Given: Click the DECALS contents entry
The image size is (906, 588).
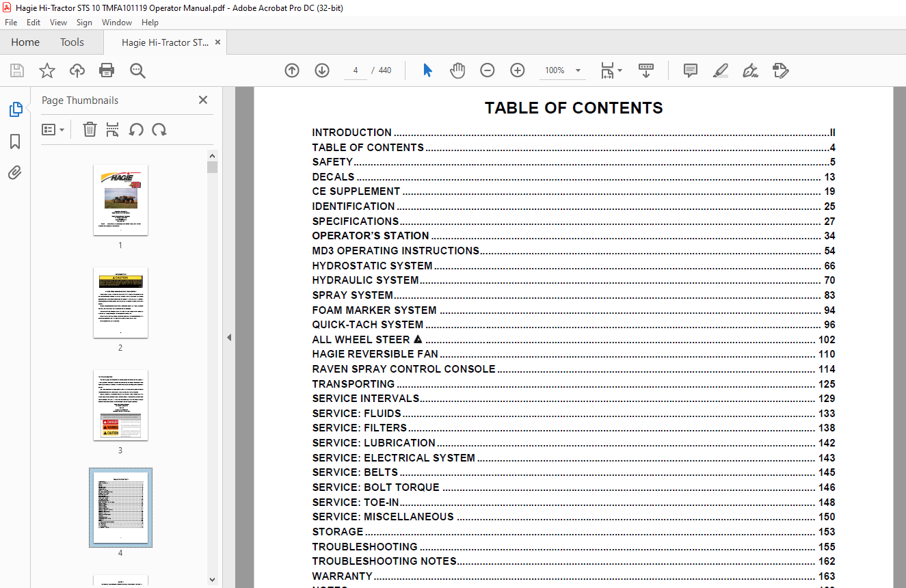Looking at the screenshot, I should [x=574, y=177].
